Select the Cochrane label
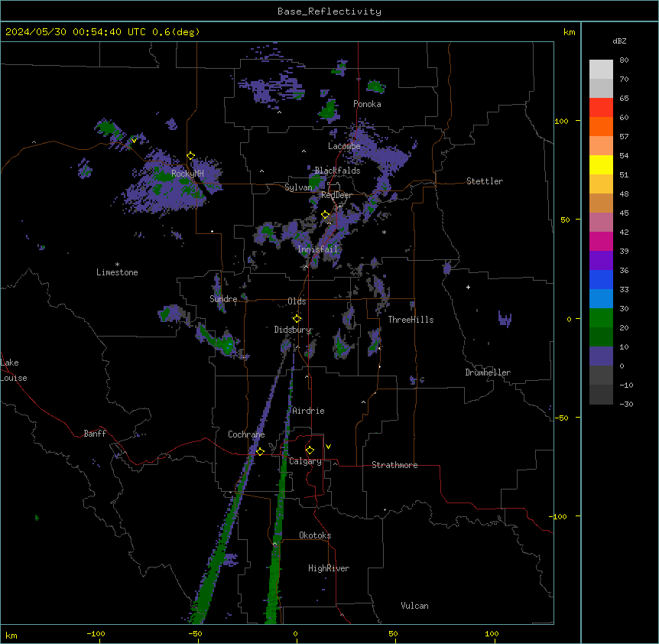Screen dimensions: 659x644 246,434
